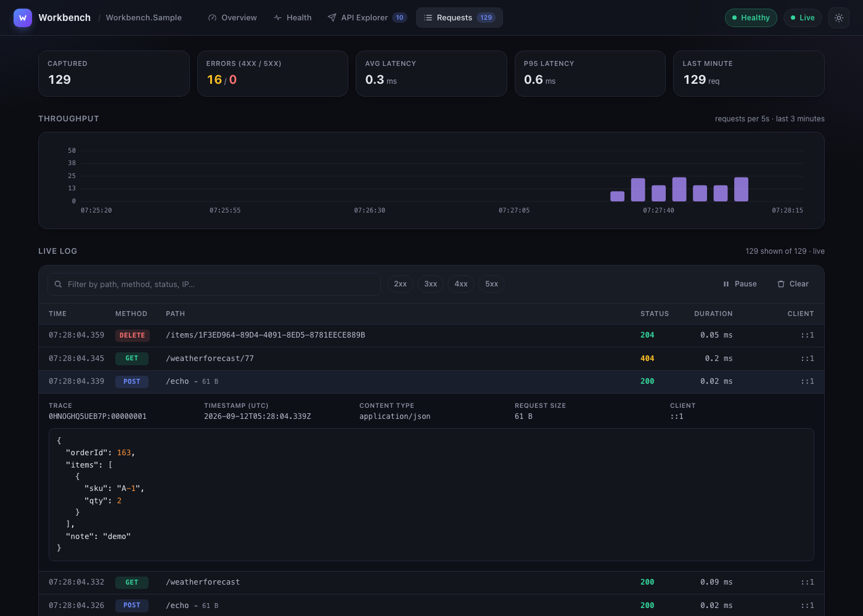Image resolution: width=863 pixels, height=616 pixels.
Task: Toggle the 2xx status filter
Action: (x=401, y=284)
